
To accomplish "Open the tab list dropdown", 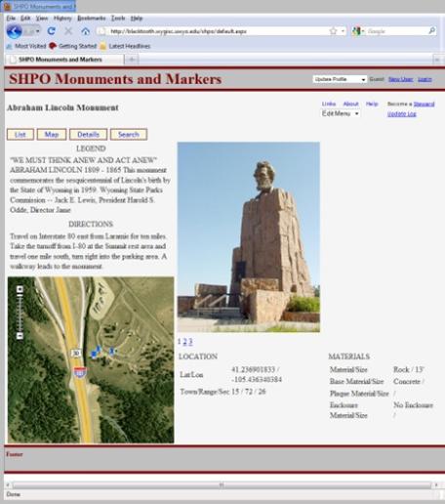I will point(437,60).
